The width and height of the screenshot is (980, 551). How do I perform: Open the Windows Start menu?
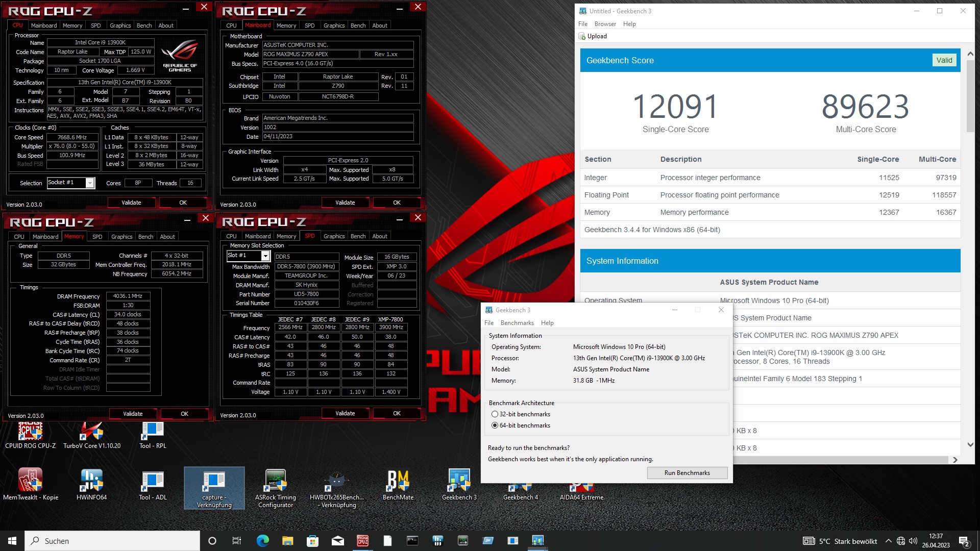pos(12,541)
